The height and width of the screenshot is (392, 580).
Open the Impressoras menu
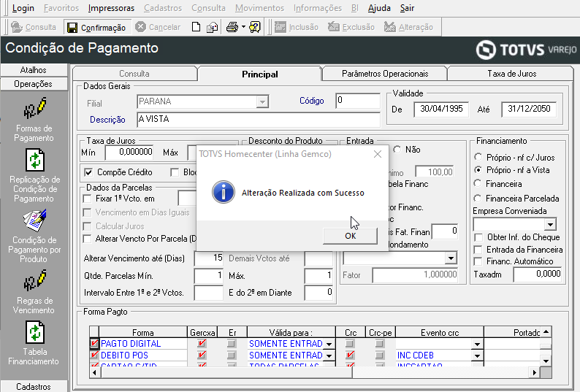pos(111,8)
